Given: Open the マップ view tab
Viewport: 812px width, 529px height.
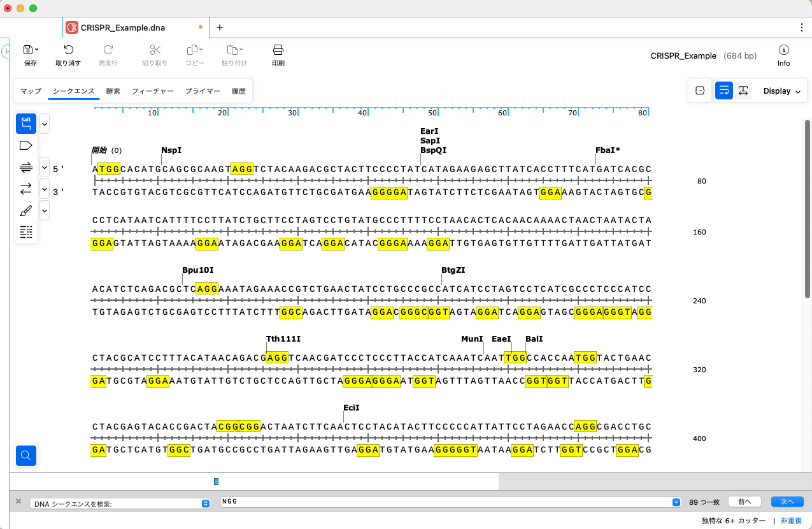Looking at the screenshot, I should click(x=30, y=91).
